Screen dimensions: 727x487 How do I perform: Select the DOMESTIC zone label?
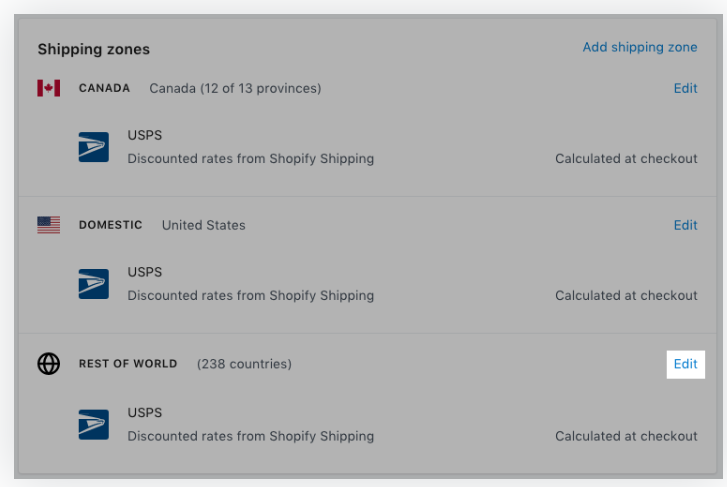[x=110, y=225]
